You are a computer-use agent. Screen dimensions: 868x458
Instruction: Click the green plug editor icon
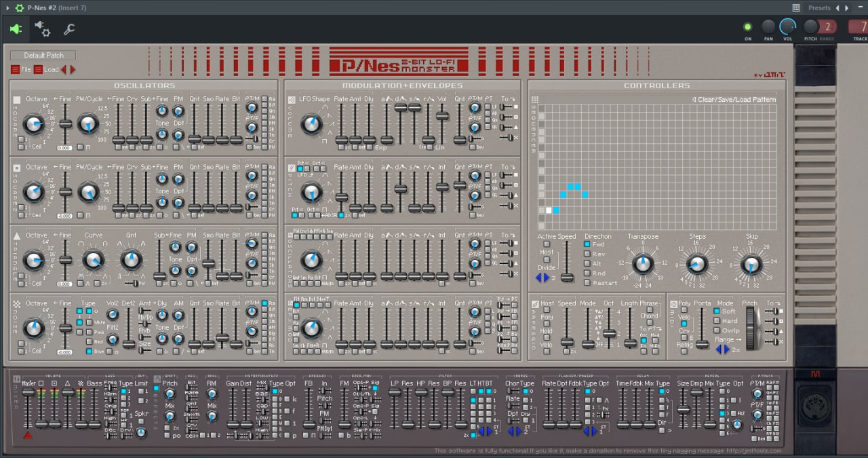click(16, 29)
